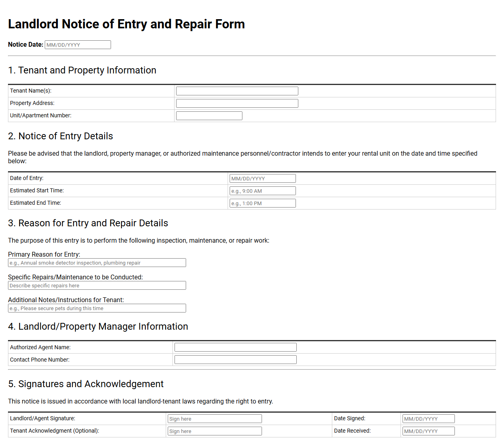Viewport: 504px width, 447px height.
Task: Focus the Tenant Acknowledgment signature field
Action: point(215,431)
